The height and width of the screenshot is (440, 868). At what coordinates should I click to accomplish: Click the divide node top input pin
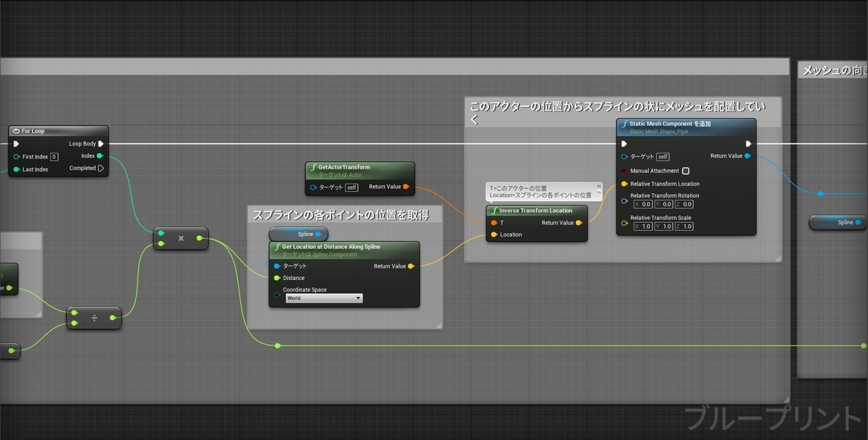pyautogui.click(x=75, y=313)
